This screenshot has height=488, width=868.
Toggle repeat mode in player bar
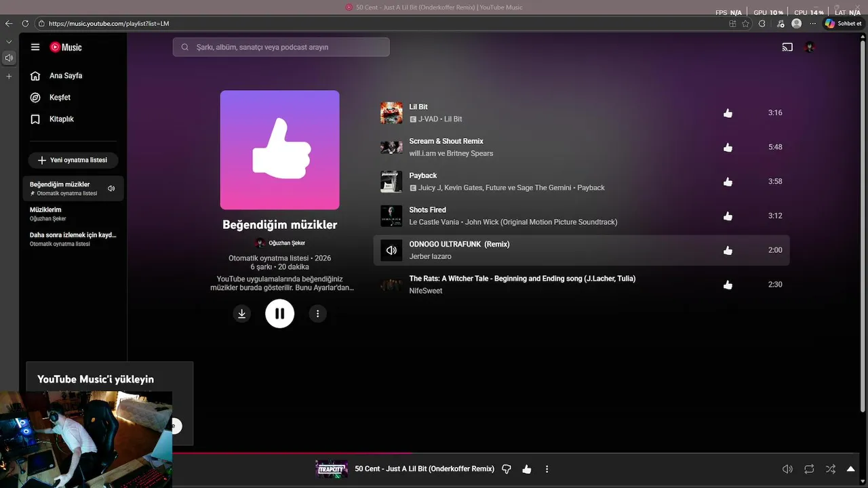pyautogui.click(x=809, y=469)
